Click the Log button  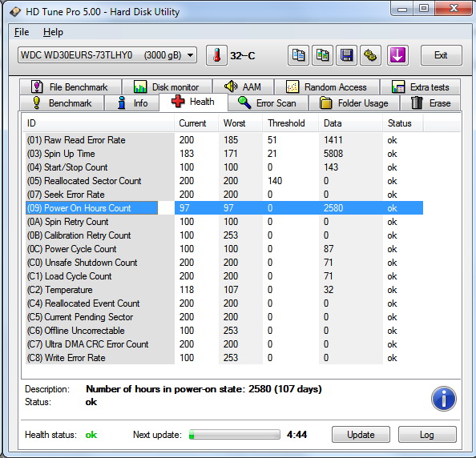point(427,435)
